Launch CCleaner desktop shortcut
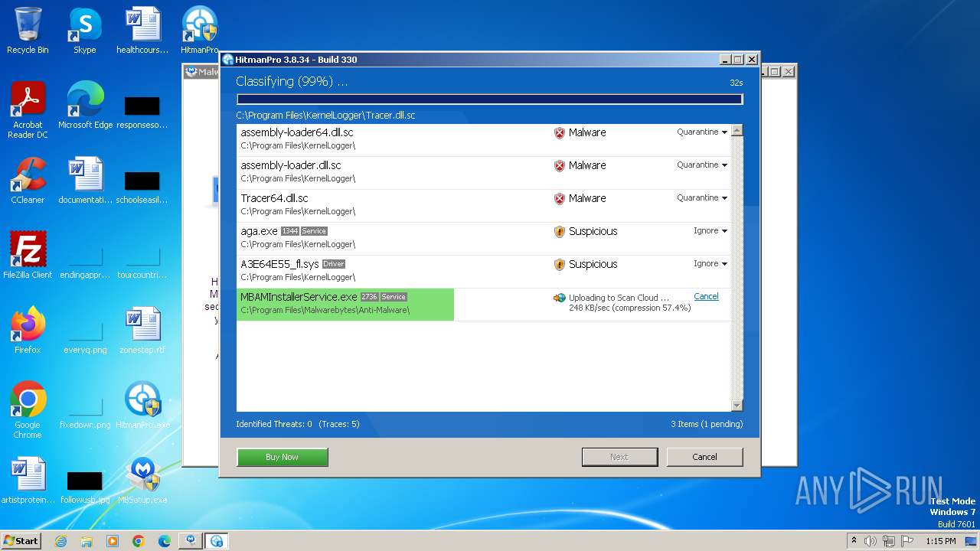This screenshot has height=551, width=980. coord(28,181)
